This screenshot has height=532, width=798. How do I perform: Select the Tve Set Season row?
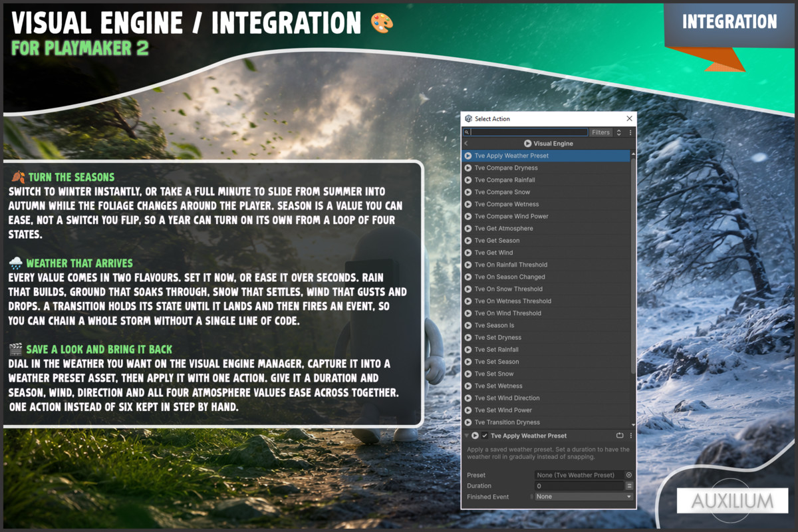click(x=545, y=362)
